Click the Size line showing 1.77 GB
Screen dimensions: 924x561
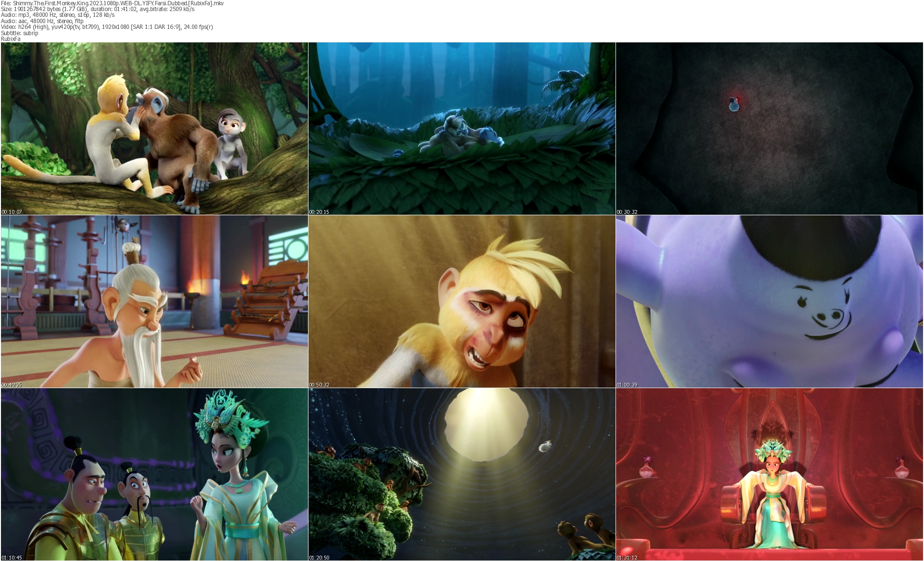[x=98, y=9]
